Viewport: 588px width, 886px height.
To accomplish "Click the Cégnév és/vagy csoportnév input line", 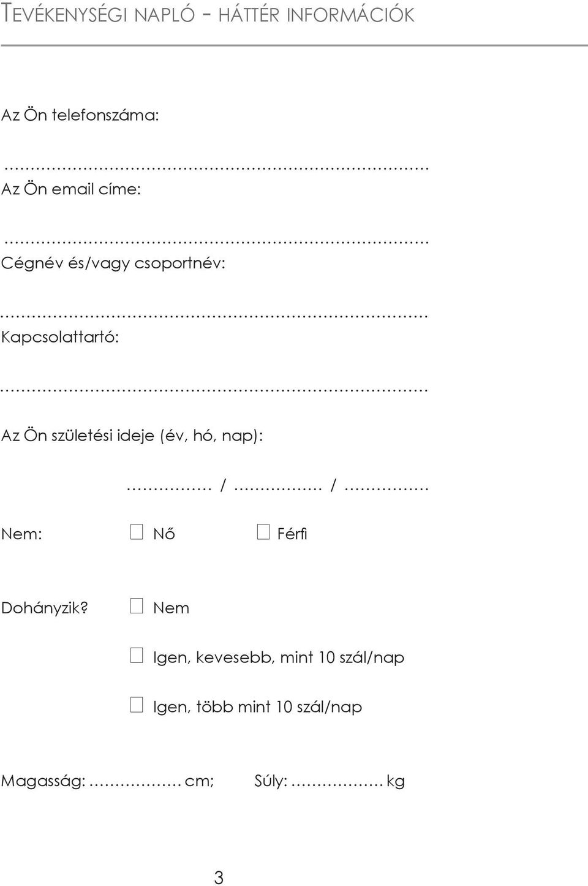I will point(216,316).
